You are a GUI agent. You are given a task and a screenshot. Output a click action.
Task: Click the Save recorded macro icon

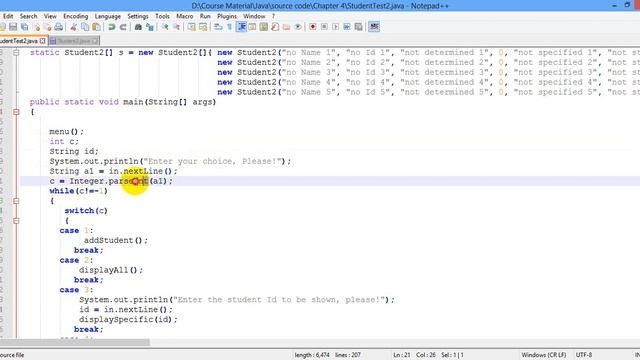[358, 27]
